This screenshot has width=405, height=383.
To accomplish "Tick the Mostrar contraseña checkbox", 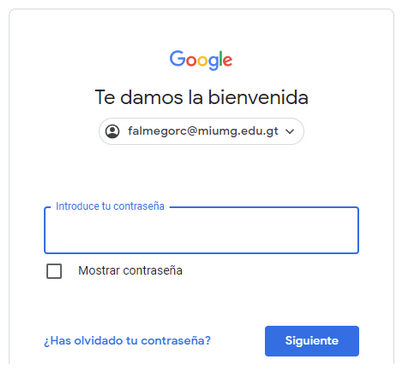I will 54,271.
